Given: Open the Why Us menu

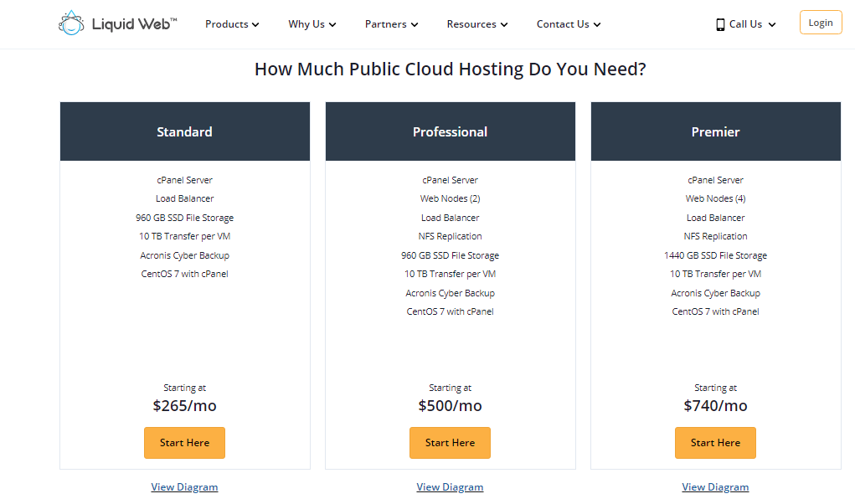Looking at the screenshot, I should pos(312,24).
